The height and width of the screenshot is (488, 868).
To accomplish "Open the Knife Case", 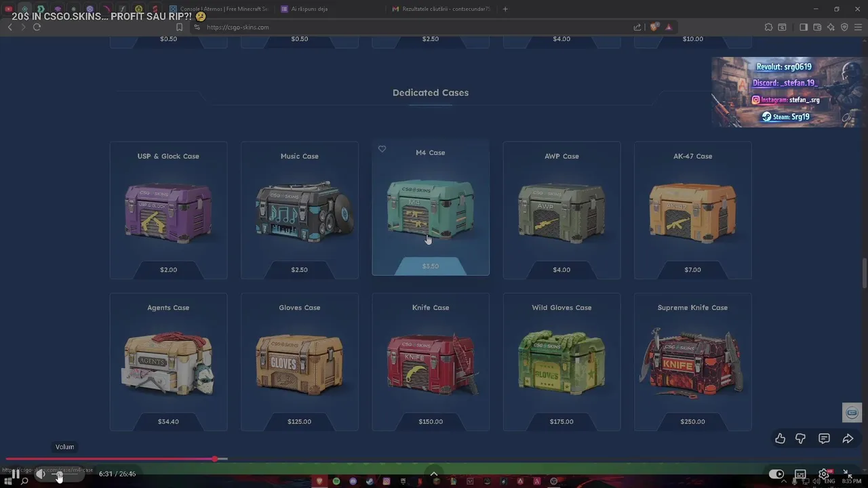I will [431, 362].
